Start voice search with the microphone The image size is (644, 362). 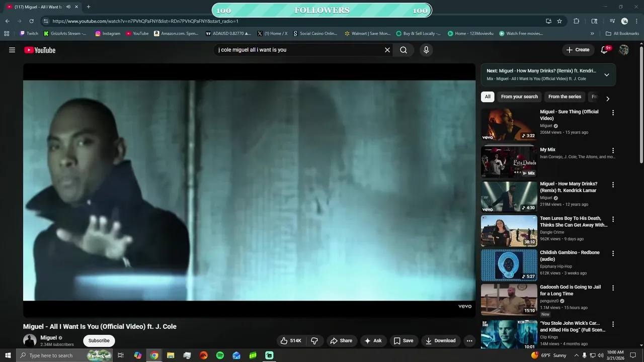426,50
